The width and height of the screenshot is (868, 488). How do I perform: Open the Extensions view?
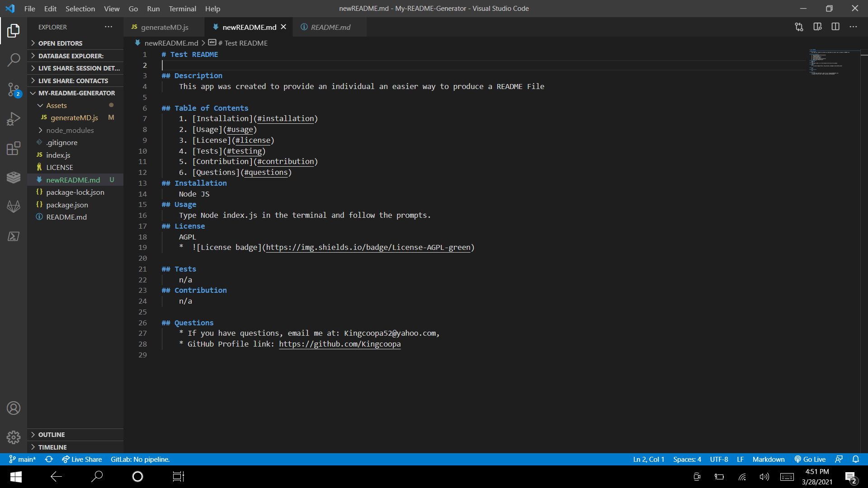pos(14,148)
